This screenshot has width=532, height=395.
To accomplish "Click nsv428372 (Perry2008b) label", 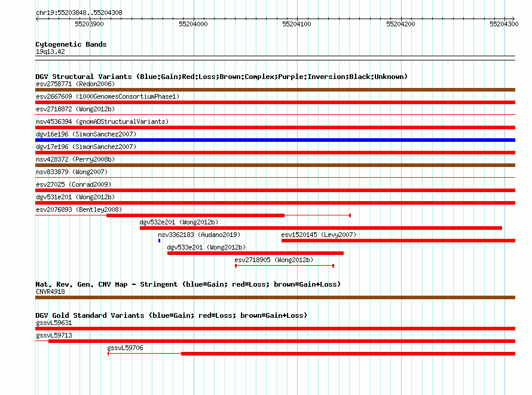I will (75, 159).
